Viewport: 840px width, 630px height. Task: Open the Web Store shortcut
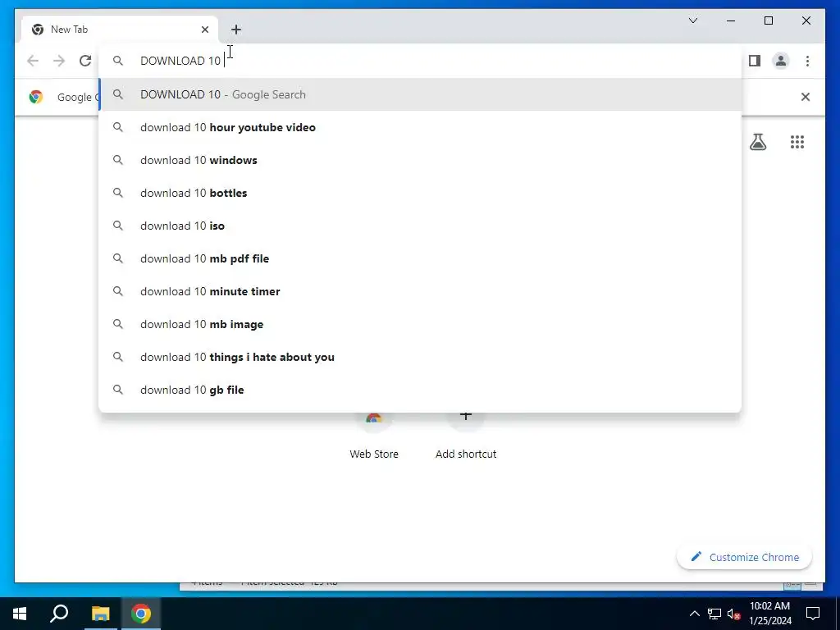coord(374,436)
